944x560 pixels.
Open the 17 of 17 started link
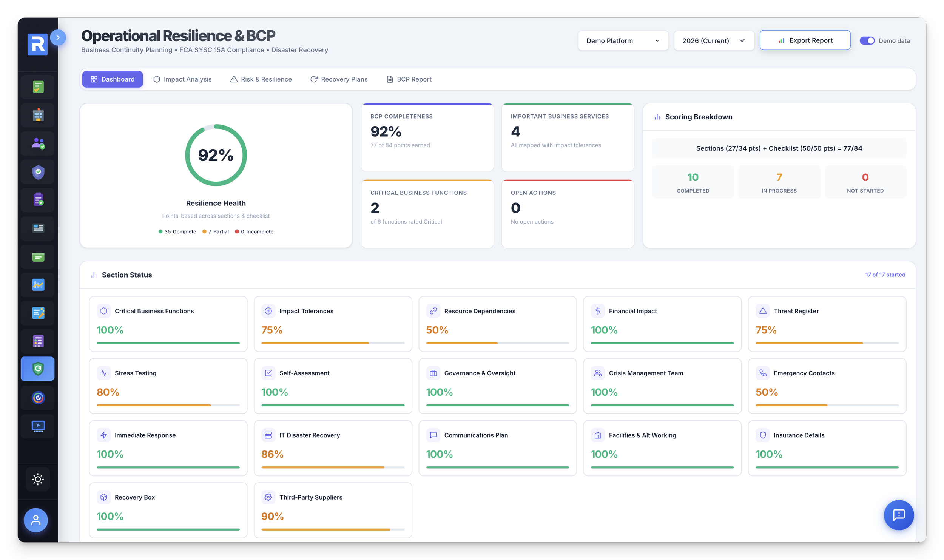click(885, 275)
